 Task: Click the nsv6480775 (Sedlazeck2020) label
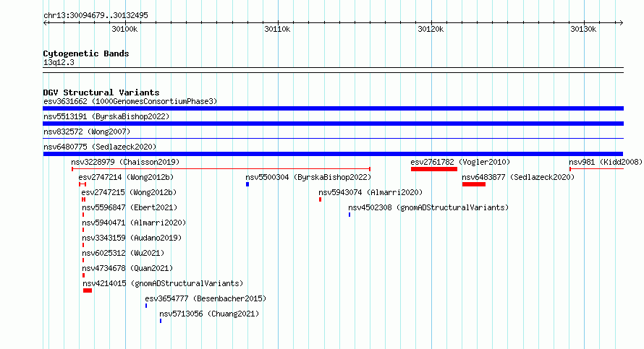[100, 147]
